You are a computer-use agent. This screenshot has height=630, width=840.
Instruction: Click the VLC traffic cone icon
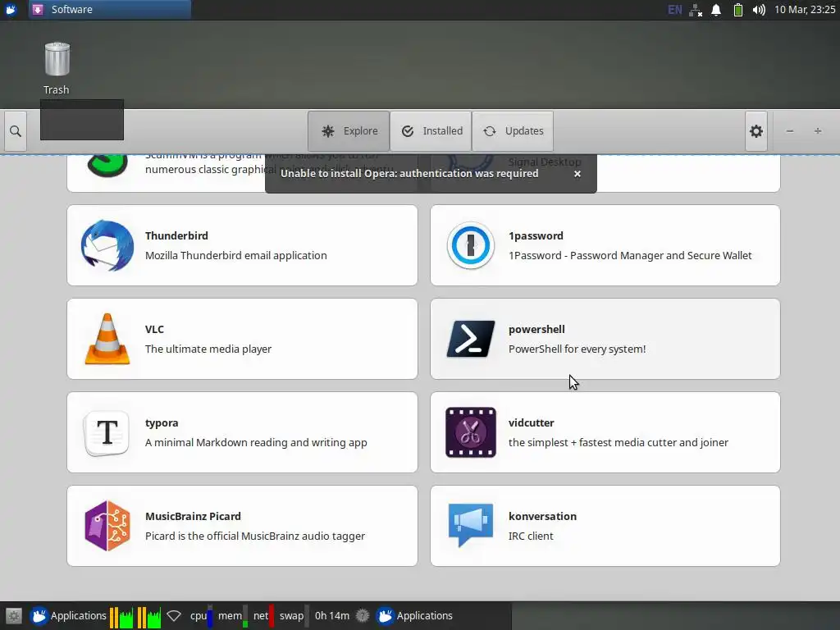[x=107, y=339]
